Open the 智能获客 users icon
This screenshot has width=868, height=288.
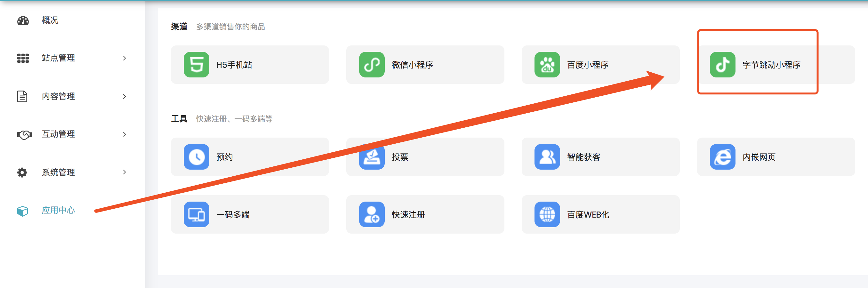[547, 157]
